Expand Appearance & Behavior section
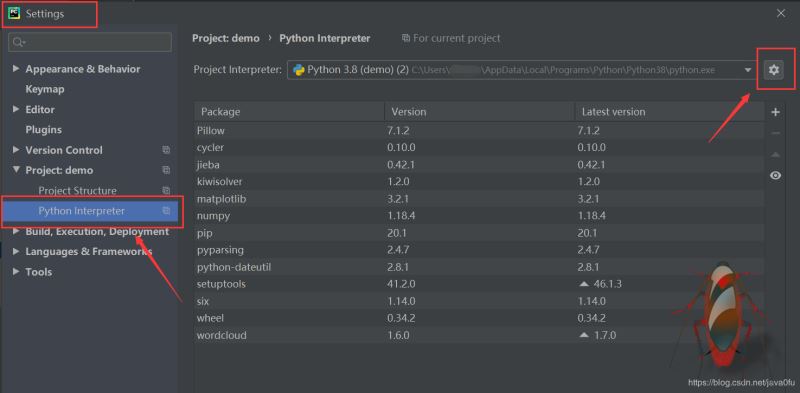 click(x=16, y=68)
